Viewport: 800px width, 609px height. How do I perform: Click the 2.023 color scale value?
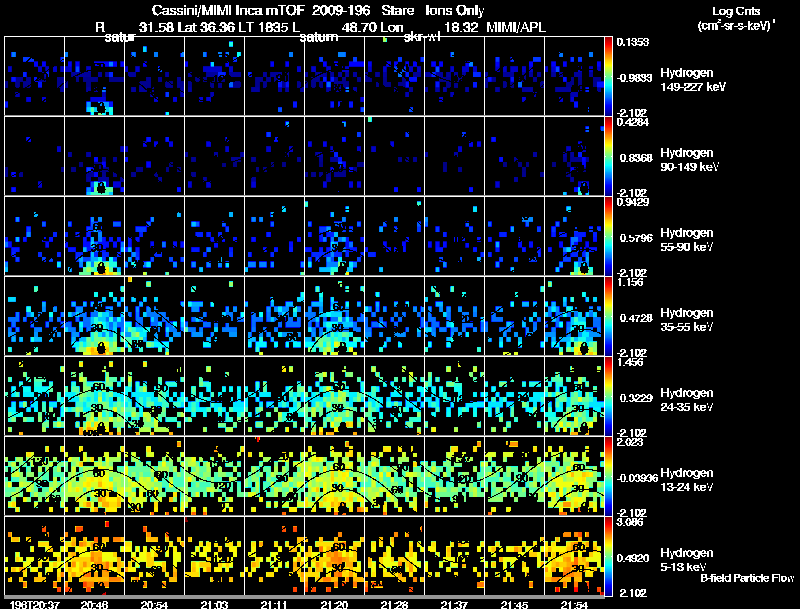(630, 442)
